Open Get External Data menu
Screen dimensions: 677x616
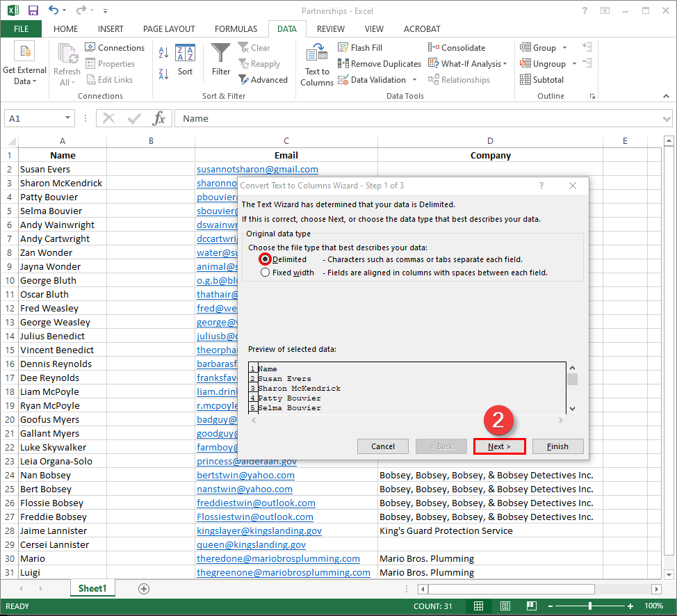[24, 64]
